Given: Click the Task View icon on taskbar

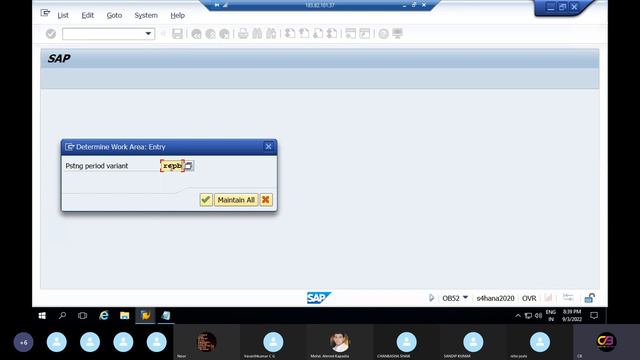Looking at the screenshot, I should 82,316.
